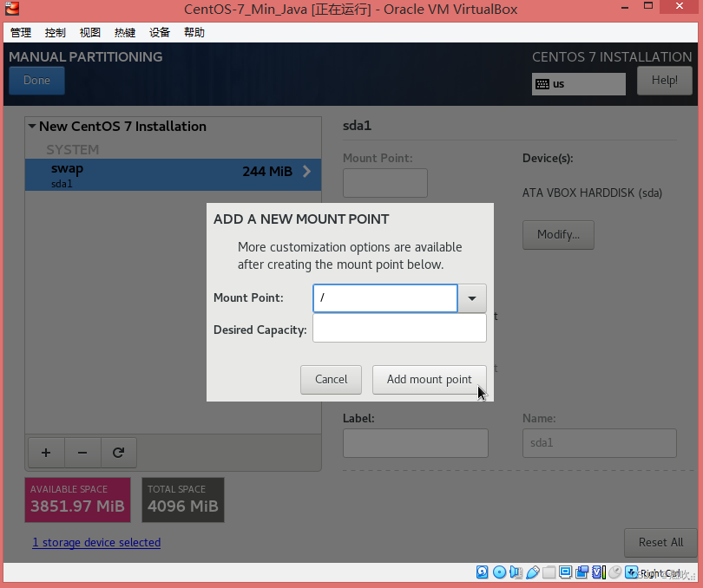Click the plus add mount point icon
Viewport: 703px width, 588px height.
pos(46,453)
